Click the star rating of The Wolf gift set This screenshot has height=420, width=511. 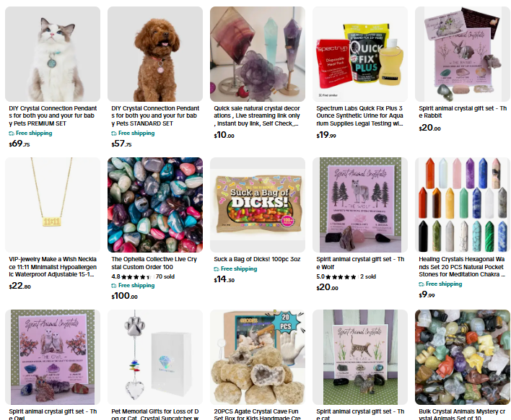(341, 277)
